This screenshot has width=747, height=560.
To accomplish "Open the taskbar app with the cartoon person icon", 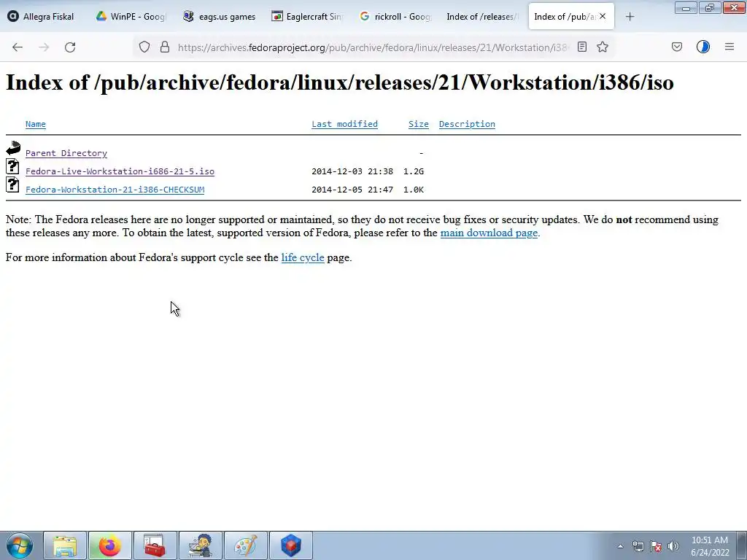I will click(x=200, y=545).
